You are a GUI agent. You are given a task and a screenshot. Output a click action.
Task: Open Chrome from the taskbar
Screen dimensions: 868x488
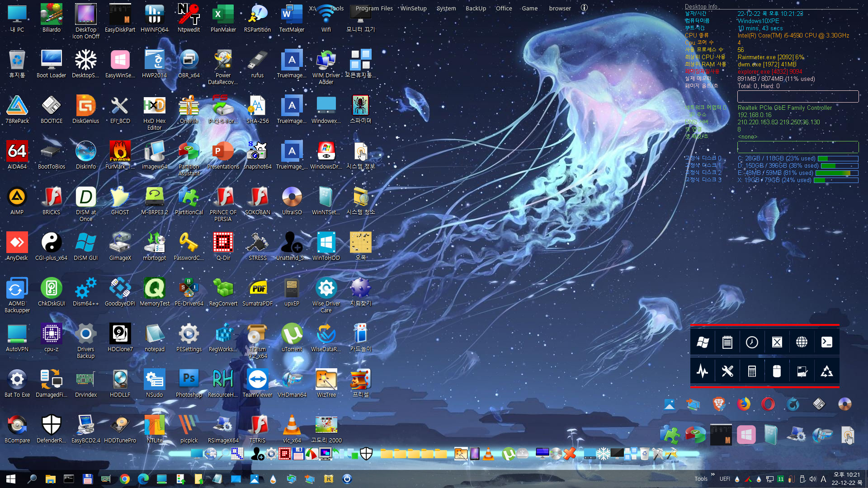click(125, 479)
